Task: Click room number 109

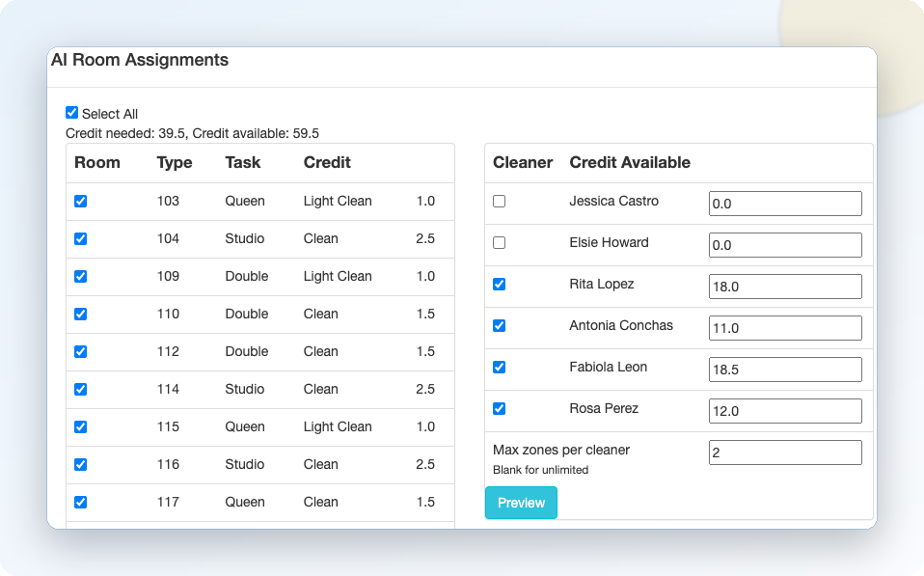Action: tap(168, 277)
